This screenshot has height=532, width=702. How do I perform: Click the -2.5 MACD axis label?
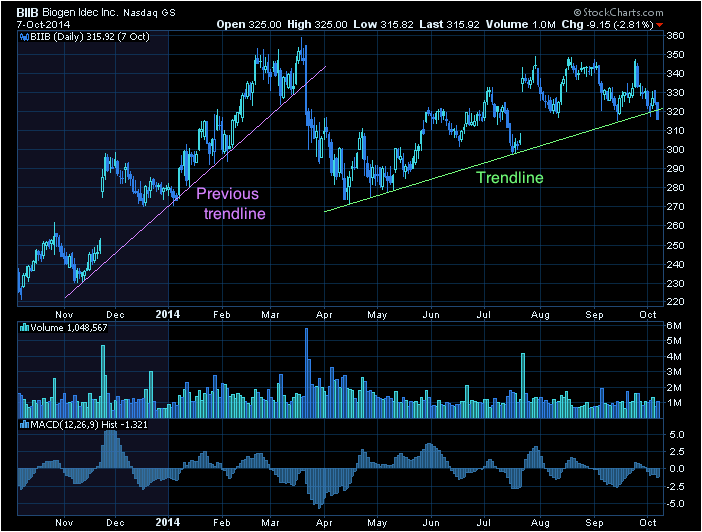point(676,487)
